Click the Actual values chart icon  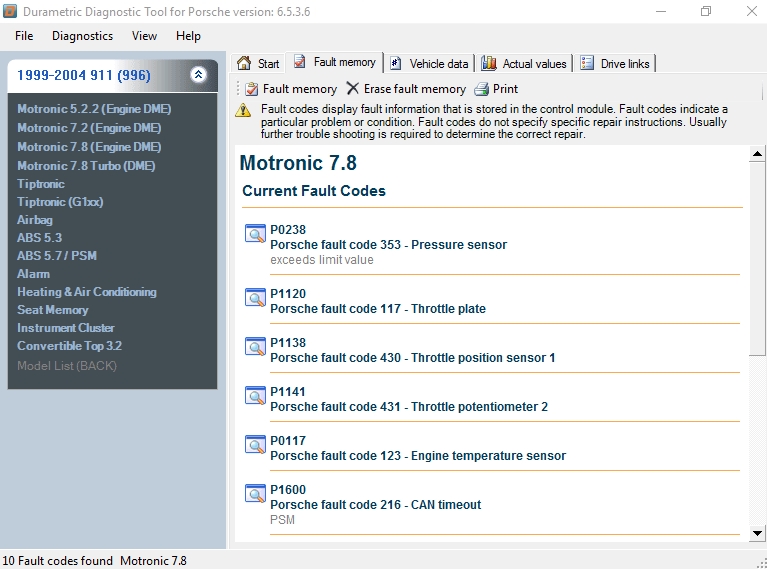click(489, 63)
